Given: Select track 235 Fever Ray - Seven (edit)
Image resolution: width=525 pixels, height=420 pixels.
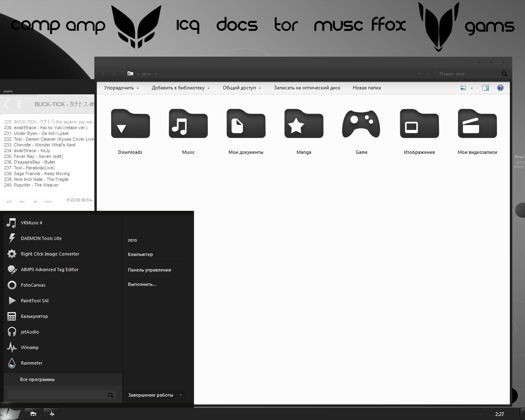Looking at the screenshot, I should point(33,156).
